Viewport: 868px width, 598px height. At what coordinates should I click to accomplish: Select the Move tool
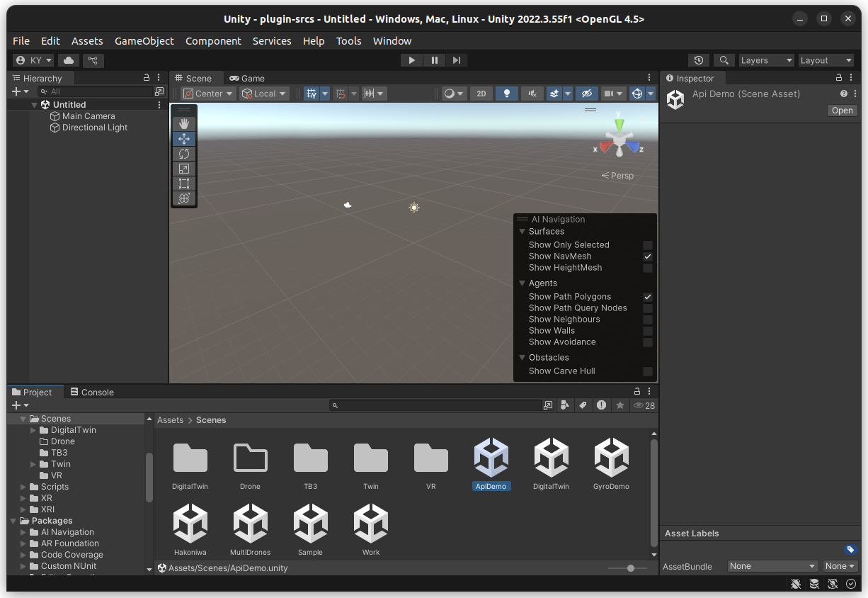[x=184, y=139]
